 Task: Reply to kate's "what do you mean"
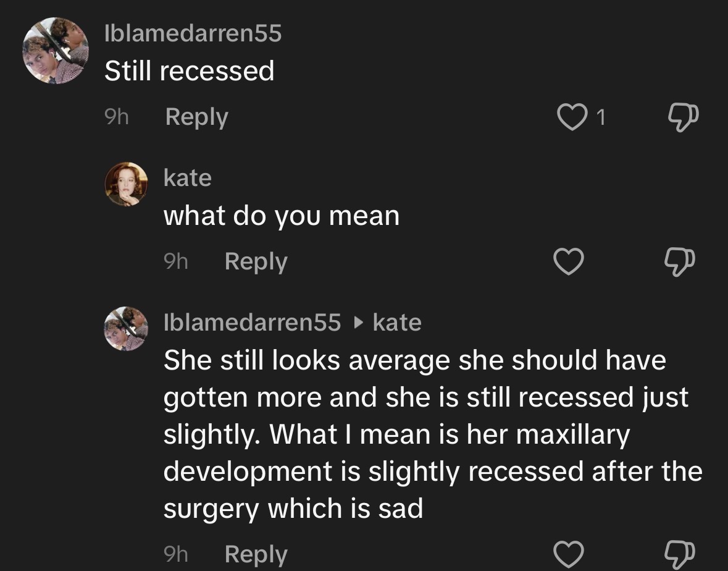click(256, 262)
